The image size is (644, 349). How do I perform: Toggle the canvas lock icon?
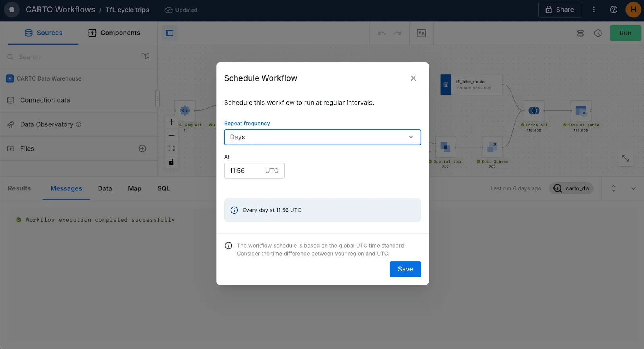tap(171, 162)
